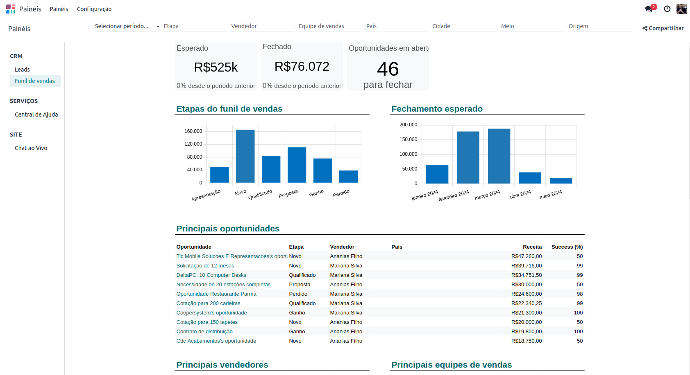The width and height of the screenshot is (690, 375).
Task: Click the Vendedor column header
Action: tap(342, 247)
